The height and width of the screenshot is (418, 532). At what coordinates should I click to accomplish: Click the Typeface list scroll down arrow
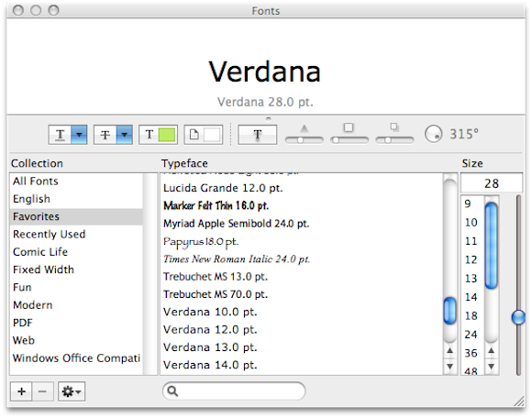(449, 366)
